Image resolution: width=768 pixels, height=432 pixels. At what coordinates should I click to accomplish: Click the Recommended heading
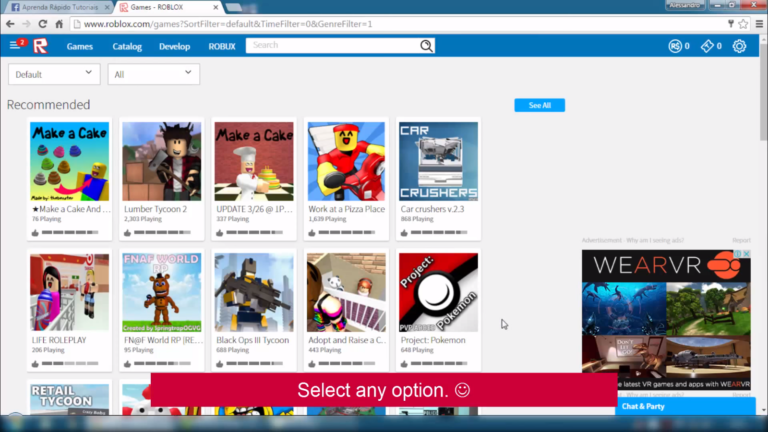coord(48,105)
